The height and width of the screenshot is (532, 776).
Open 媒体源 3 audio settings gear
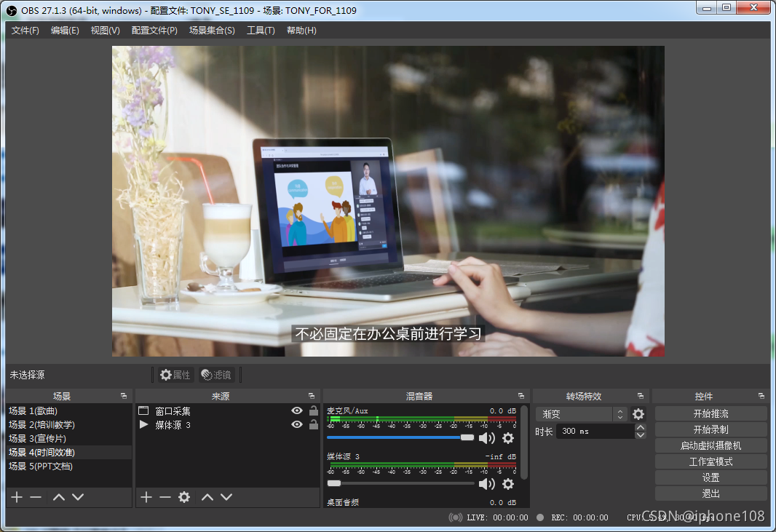508,483
